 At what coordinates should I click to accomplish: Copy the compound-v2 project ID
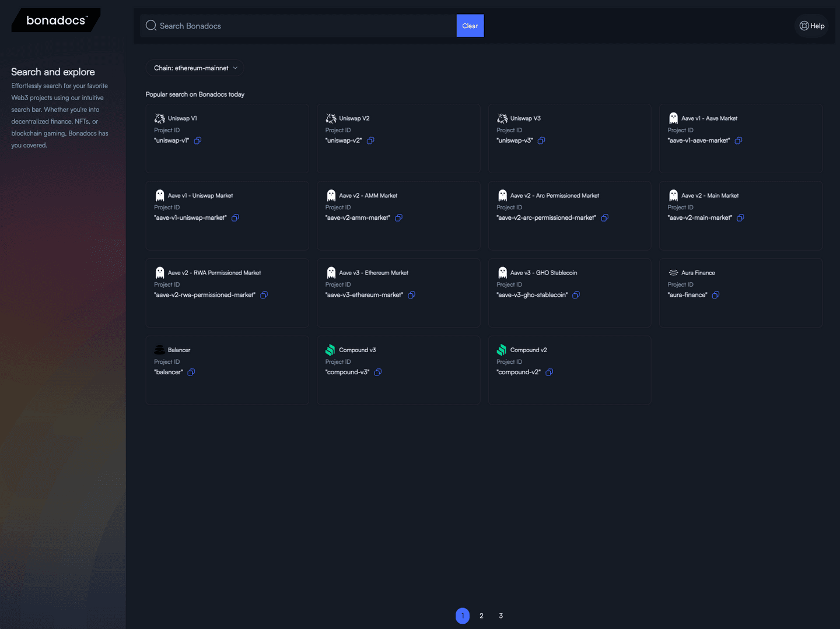pos(549,372)
